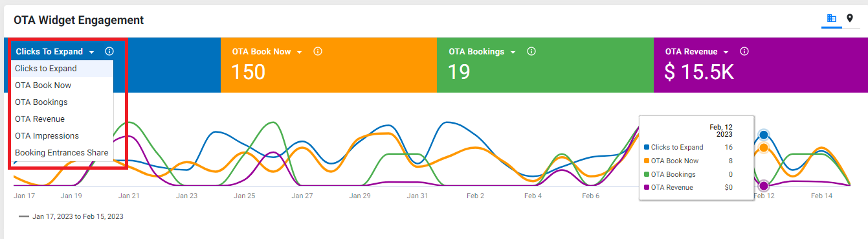Click the purple Feb 12 data point
868x239 pixels.
[x=764, y=186]
